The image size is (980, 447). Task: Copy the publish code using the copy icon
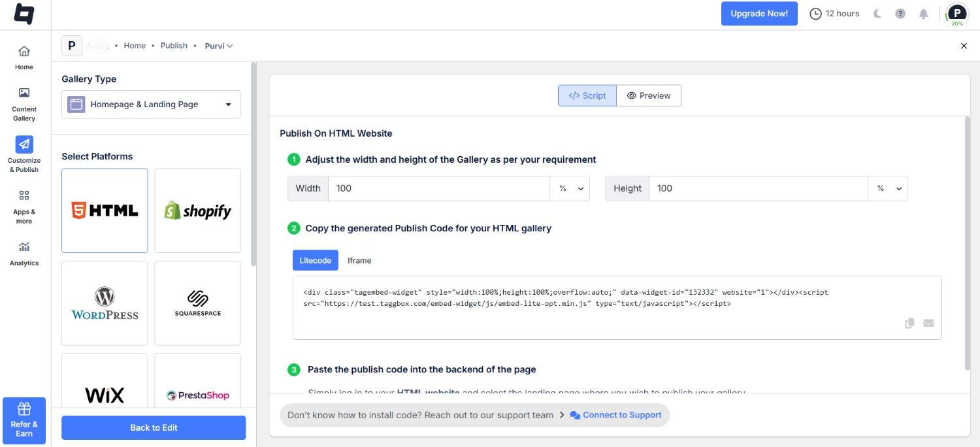click(x=909, y=322)
